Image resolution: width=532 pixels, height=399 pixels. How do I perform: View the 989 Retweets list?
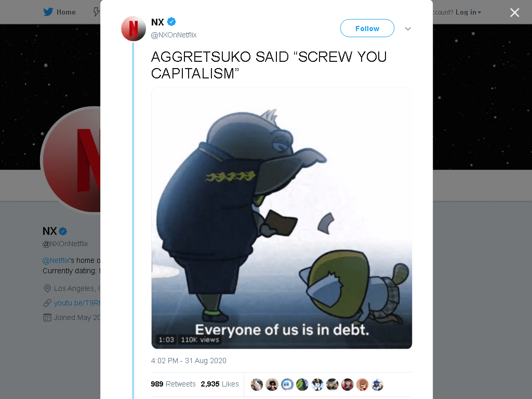click(x=173, y=384)
